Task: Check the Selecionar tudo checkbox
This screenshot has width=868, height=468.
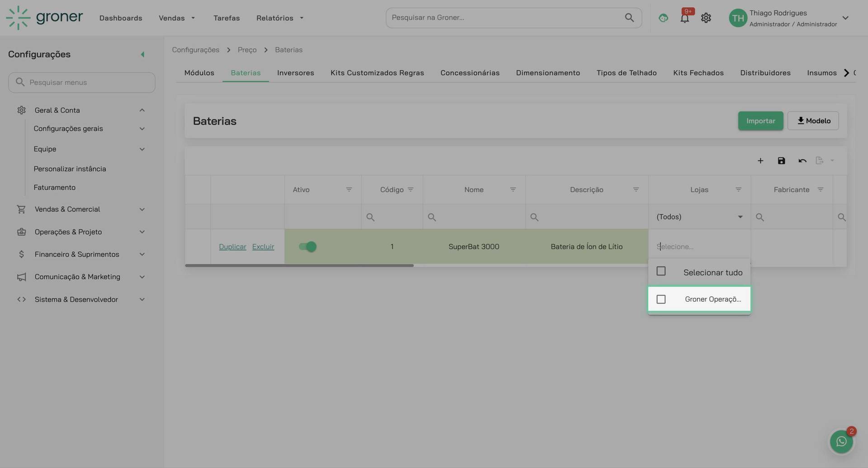Action: [x=661, y=271]
